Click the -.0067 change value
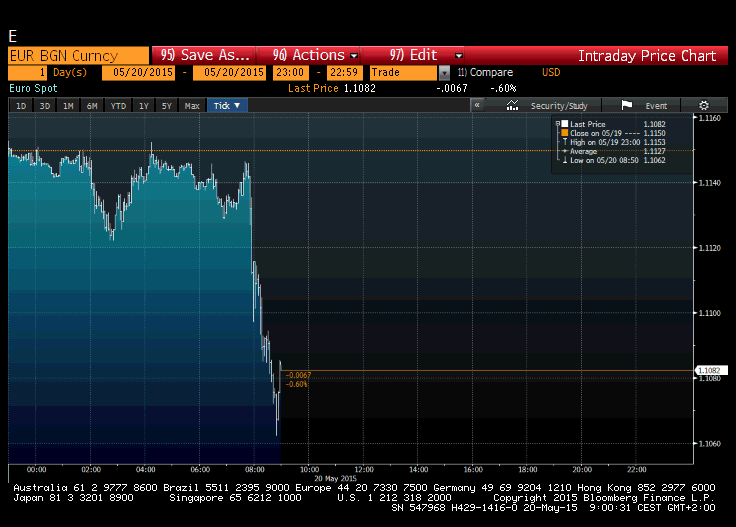The width and height of the screenshot is (736, 527). pos(452,88)
